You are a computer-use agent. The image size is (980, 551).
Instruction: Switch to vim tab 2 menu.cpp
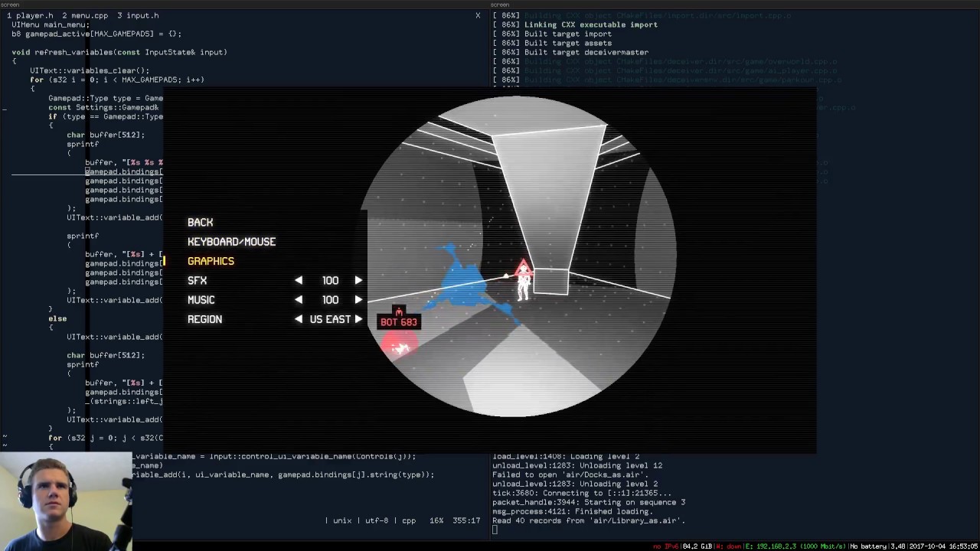(x=85, y=15)
